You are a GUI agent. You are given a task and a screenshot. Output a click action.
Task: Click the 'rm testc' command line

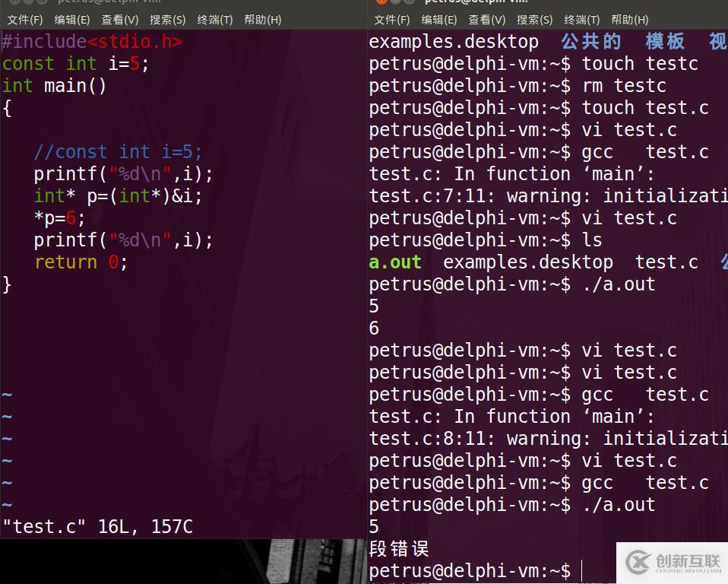[518, 86]
